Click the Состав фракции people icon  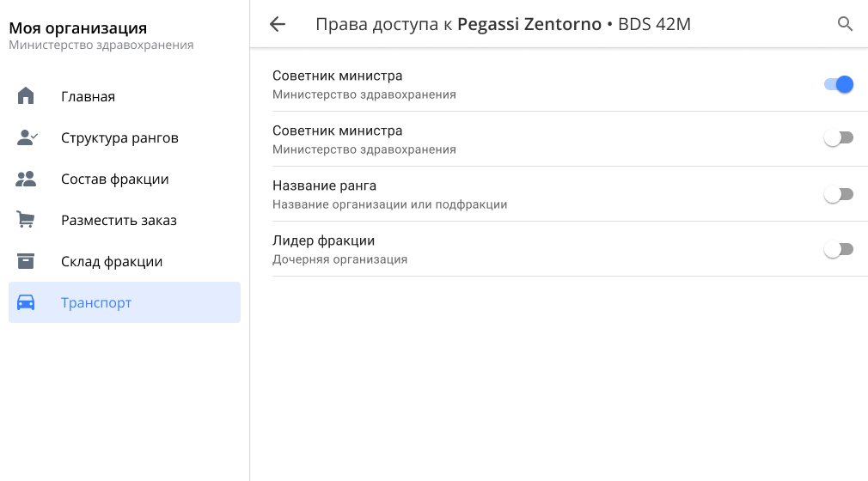click(26, 179)
